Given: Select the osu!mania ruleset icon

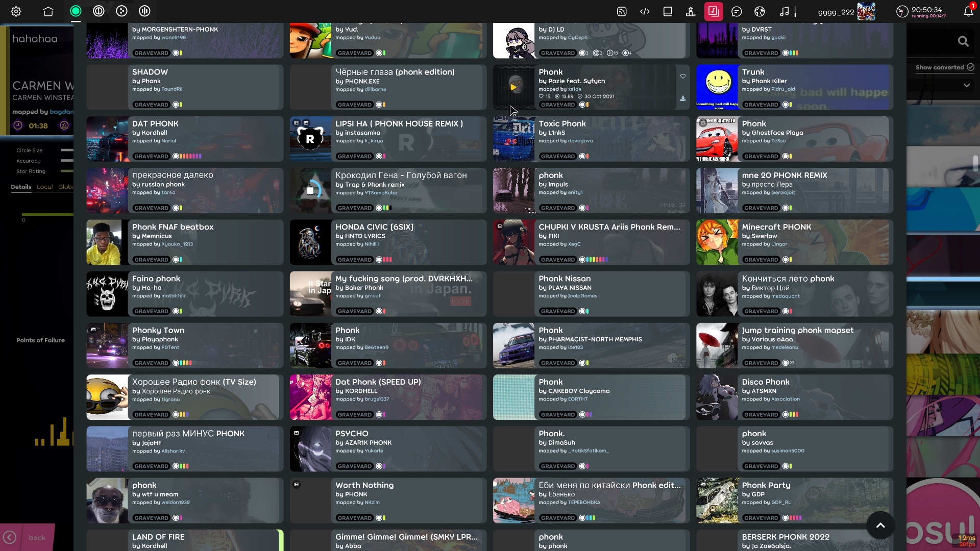Looking at the screenshot, I should click(x=144, y=11).
